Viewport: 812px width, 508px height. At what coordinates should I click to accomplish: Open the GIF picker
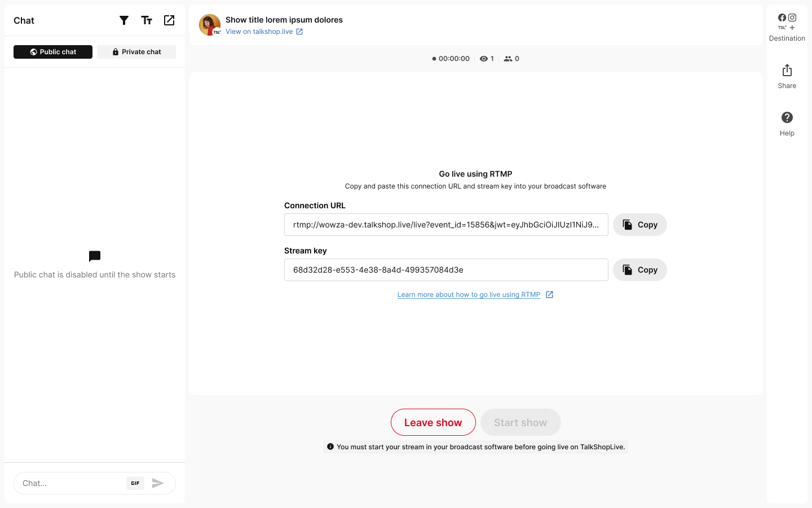(135, 483)
